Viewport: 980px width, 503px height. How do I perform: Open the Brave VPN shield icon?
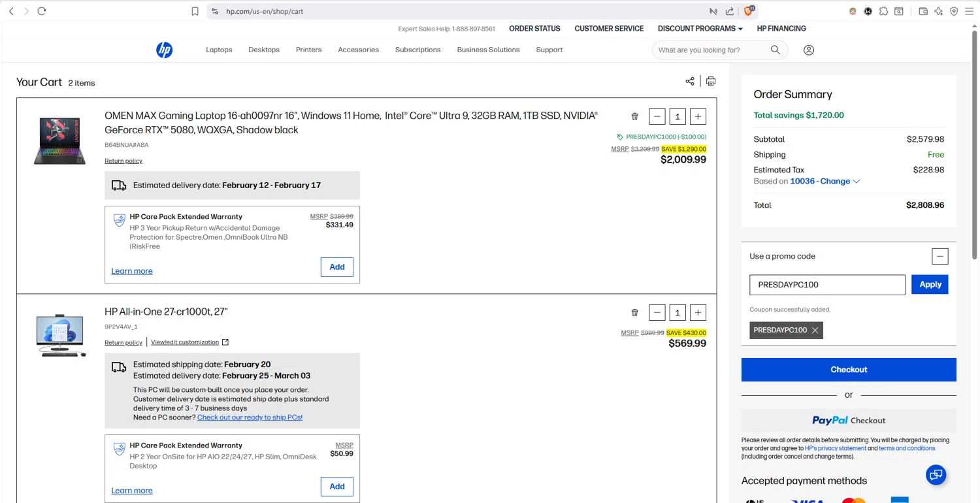click(954, 11)
